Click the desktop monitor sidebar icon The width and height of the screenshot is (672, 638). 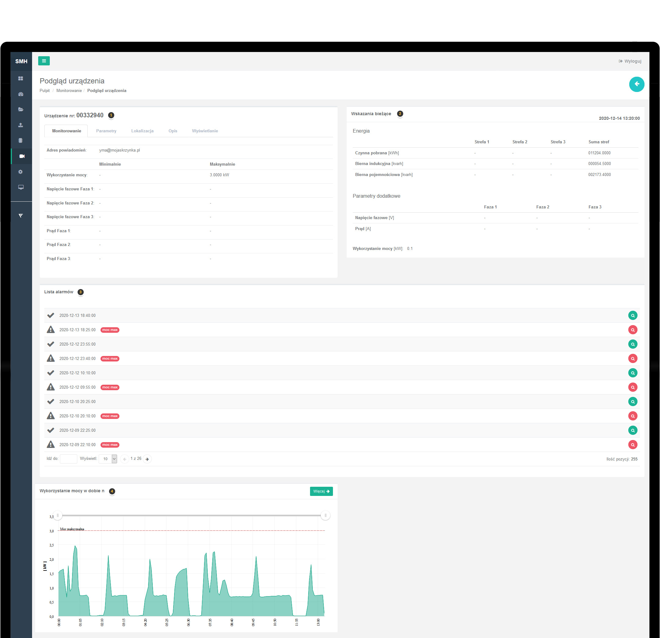coord(21,187)
